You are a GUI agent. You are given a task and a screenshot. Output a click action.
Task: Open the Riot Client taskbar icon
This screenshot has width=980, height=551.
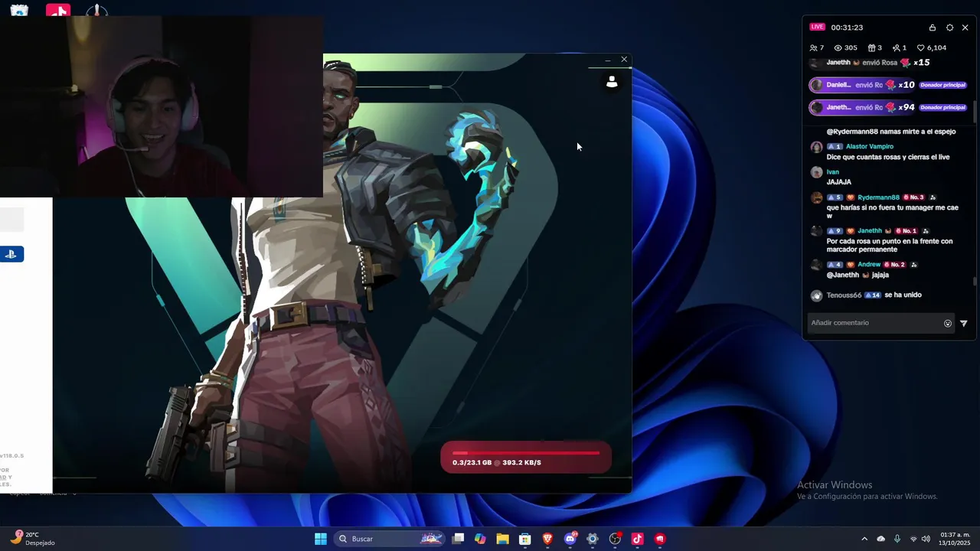660,539
